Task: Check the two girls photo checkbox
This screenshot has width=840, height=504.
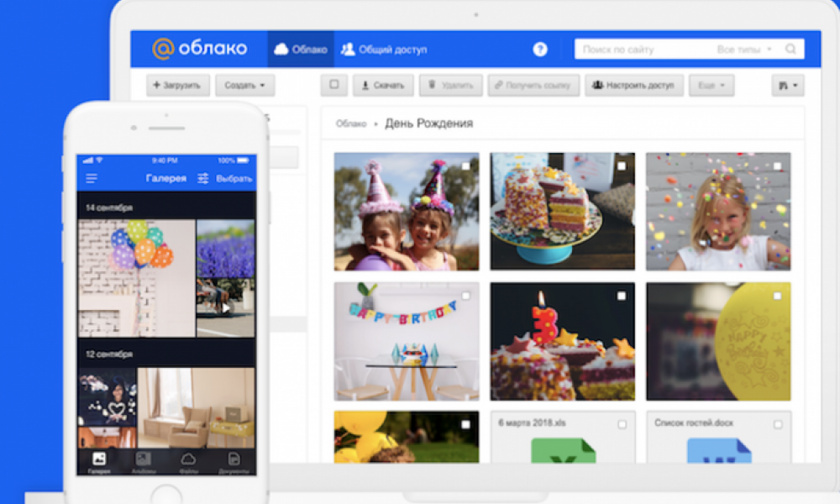Action: pos(465,166)
